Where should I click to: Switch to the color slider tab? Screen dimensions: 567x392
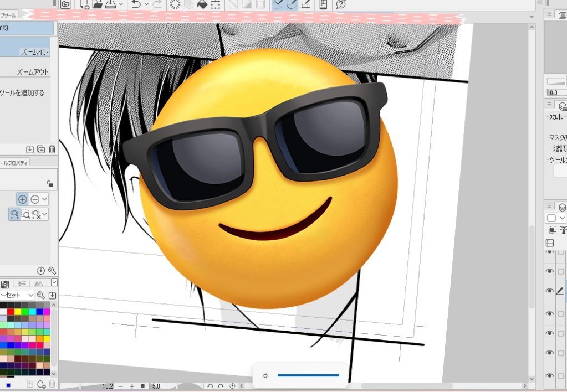(x=22, y=283)
